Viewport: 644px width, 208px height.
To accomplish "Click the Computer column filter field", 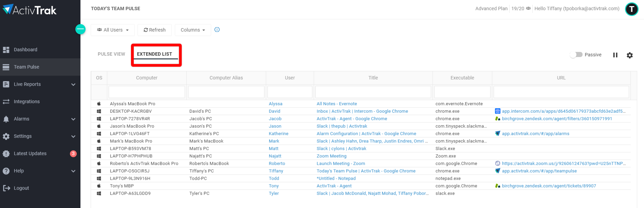I will (147, 92).
